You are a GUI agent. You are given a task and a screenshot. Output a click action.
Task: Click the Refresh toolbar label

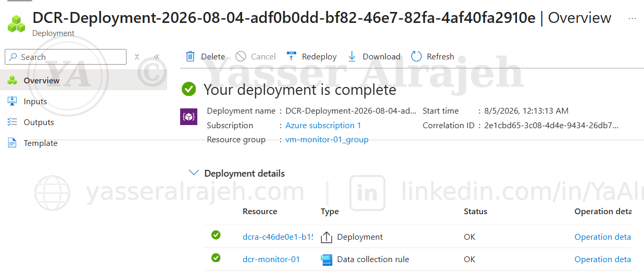(440, 56)
